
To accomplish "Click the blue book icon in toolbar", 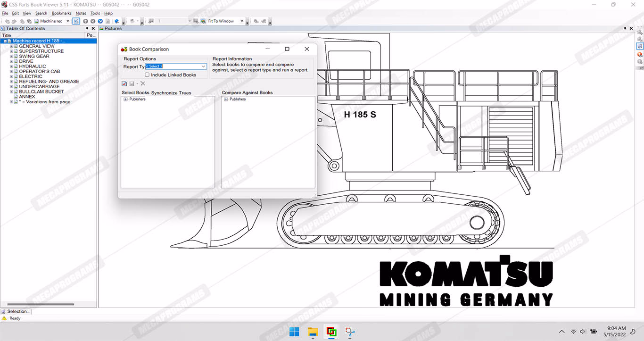I will click(x=117, y=21).
